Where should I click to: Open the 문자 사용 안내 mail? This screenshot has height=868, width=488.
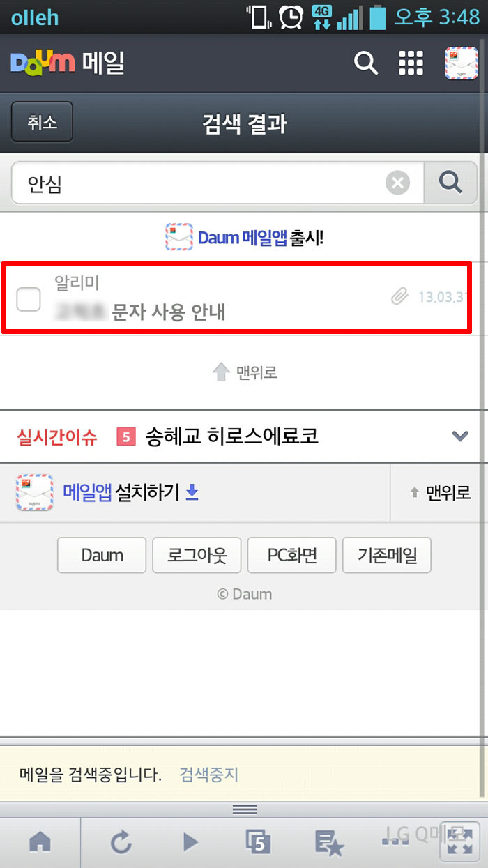click(x=236, y=298)
